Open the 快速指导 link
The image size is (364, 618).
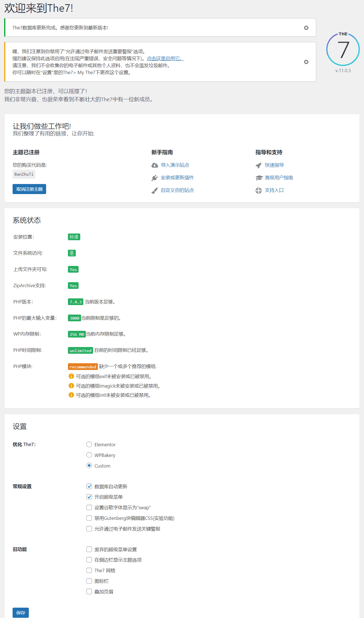coord(274,165)
